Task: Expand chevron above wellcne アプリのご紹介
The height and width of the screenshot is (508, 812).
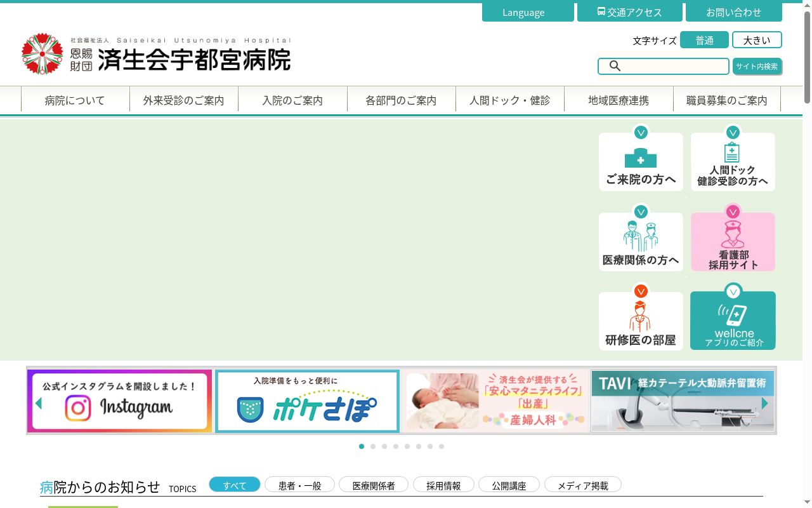Action: pyautogui.click(x=733, y=291)
